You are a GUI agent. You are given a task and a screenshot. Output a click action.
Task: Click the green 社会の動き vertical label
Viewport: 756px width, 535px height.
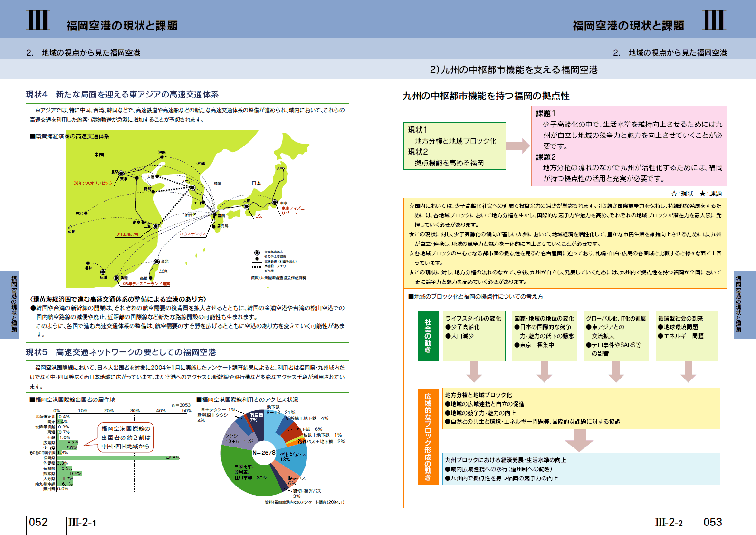point(428,336)
